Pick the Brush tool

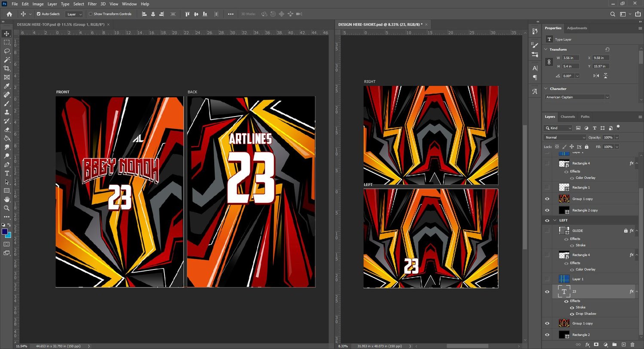click(x=6, y=103)
